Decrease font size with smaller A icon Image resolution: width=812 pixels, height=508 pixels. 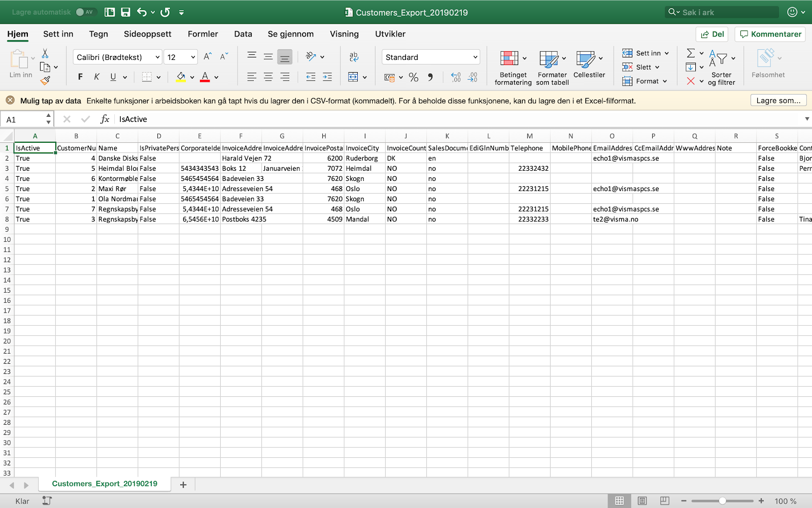click(224, 56)
